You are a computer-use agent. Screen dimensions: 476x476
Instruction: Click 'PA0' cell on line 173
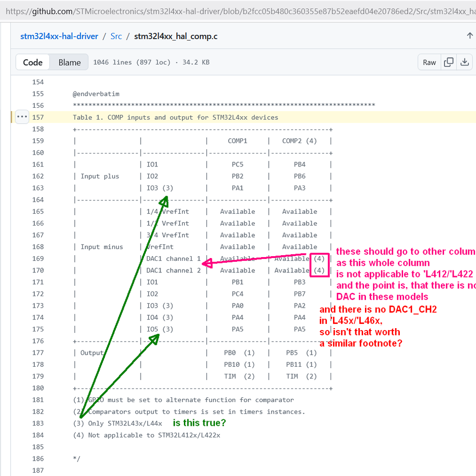click(x=237, y=306)
